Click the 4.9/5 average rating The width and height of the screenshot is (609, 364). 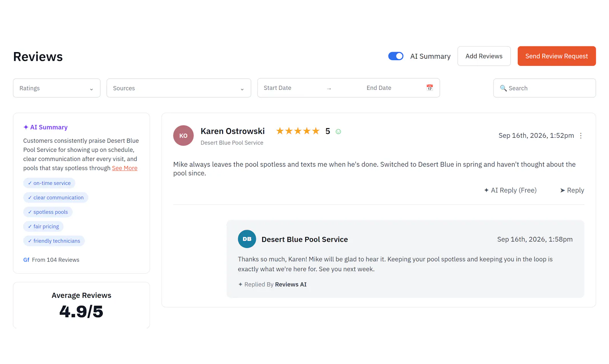coord(81,312)
